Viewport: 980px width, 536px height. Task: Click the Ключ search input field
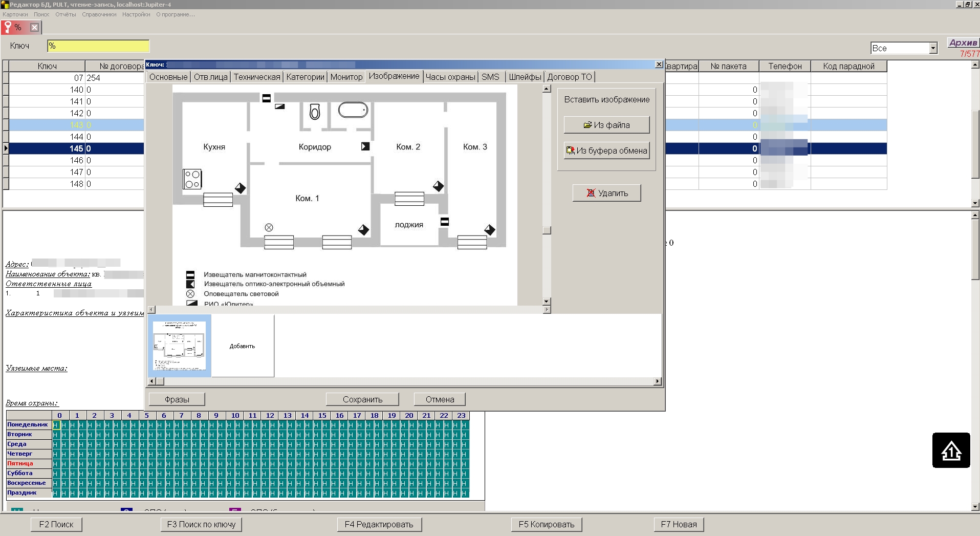pyautogui.click(x=98, y=46)
